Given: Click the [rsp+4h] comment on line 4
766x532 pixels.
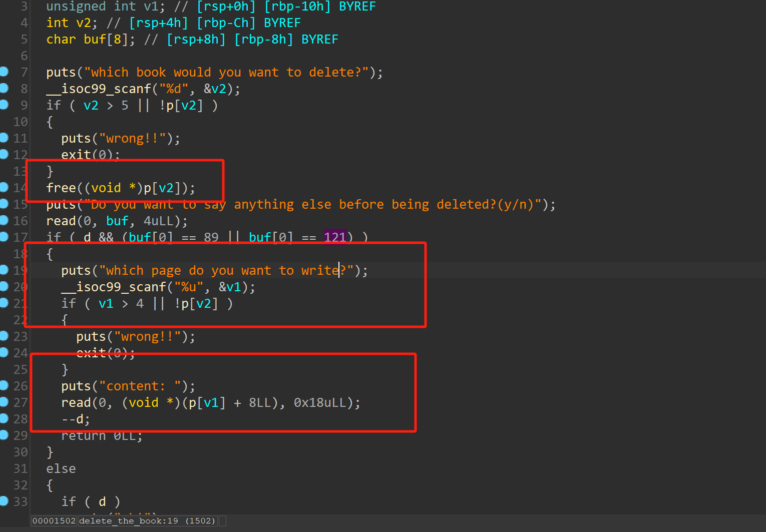Looking at the screenshot, I should coord(159,23).
